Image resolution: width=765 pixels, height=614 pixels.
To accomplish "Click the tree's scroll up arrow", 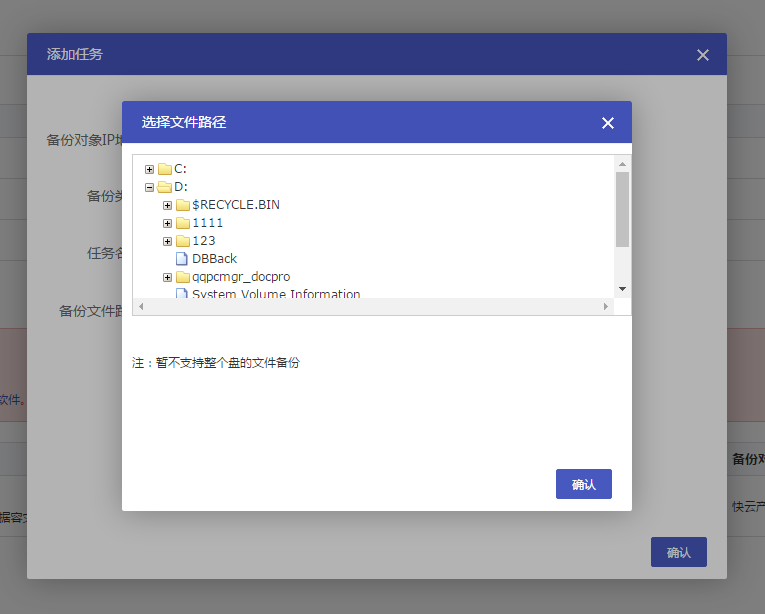I will pyautogui.click(x=622, y=163).
